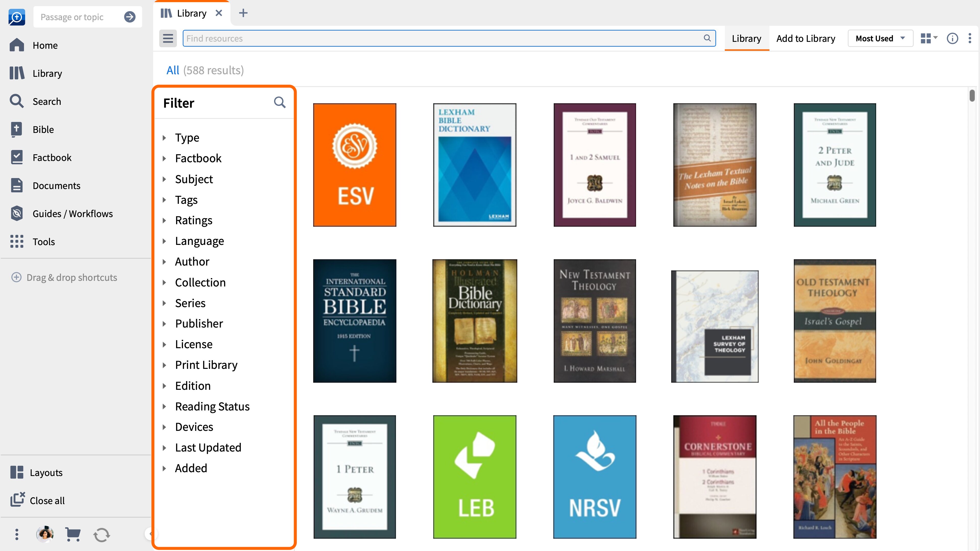The height and width of the screenshot is (551, 980).
Task: Open 1 and 2 Samuel commentary
Action: coord(595,165)
